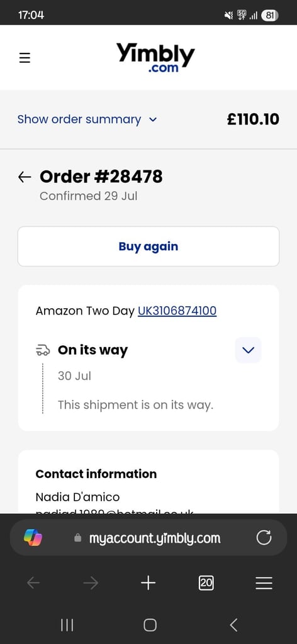
Task: Tap the Android system back button
Action: click(233, 625)
